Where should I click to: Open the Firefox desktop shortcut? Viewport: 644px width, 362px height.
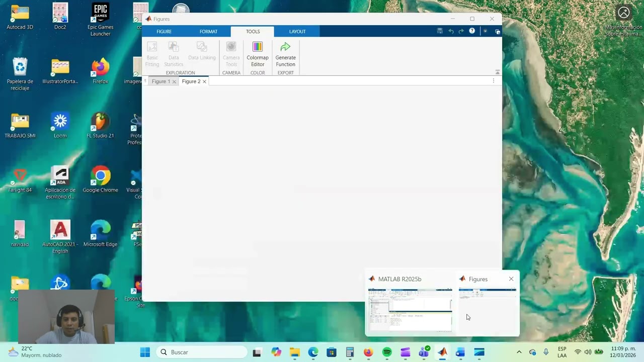[x=101, y=71]
